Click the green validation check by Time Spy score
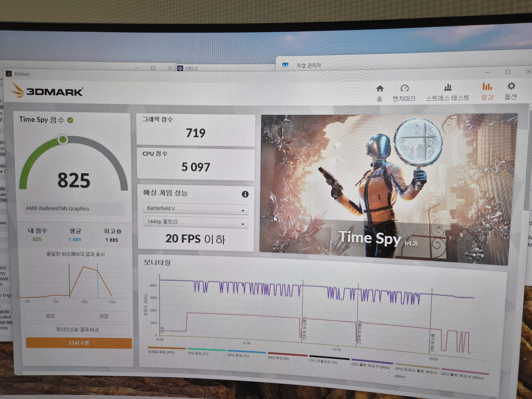This screenshot has height=399, width=532. 70,120
